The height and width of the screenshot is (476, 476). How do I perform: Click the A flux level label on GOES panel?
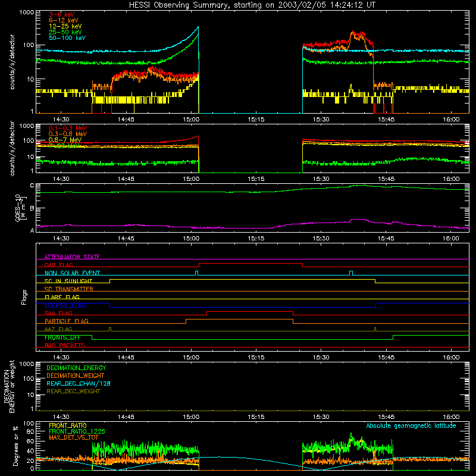(32, 230)
